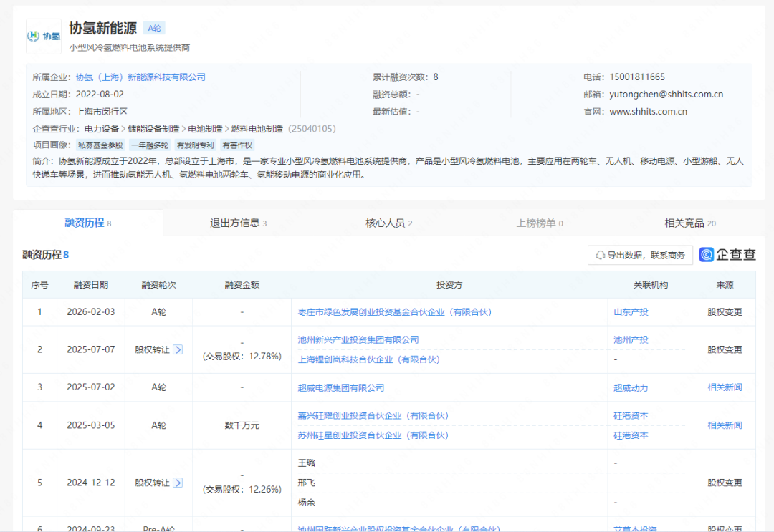Click the 山东产投 related institution link
The image size is (774, 532).
(x=630, y=311)
